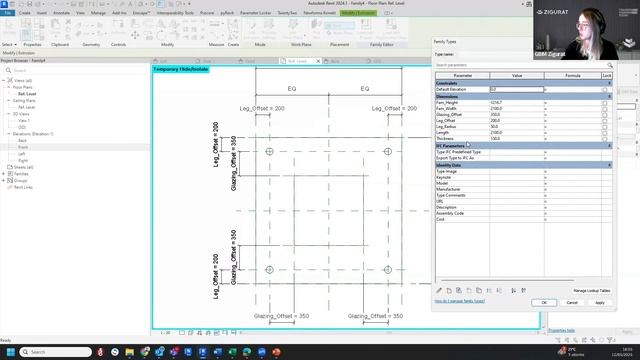Screen dimensions: 640x360
Task: Collapse the Views (all) tree node
Action: pos(3,80)
